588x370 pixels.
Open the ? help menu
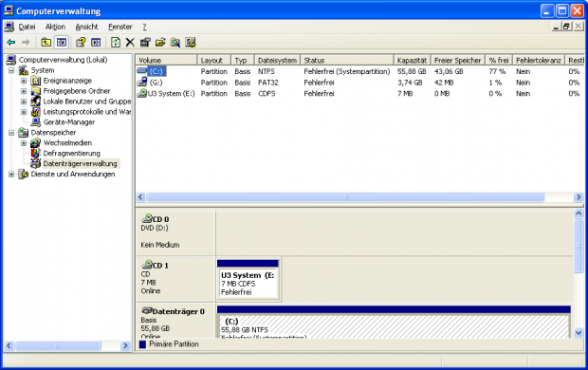point(144,27)
